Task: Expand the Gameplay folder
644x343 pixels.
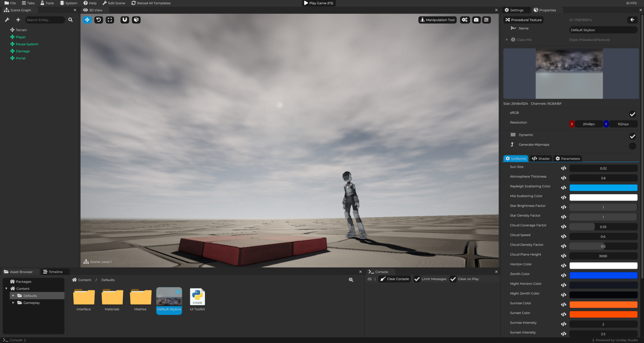Action: pos(13,303)
